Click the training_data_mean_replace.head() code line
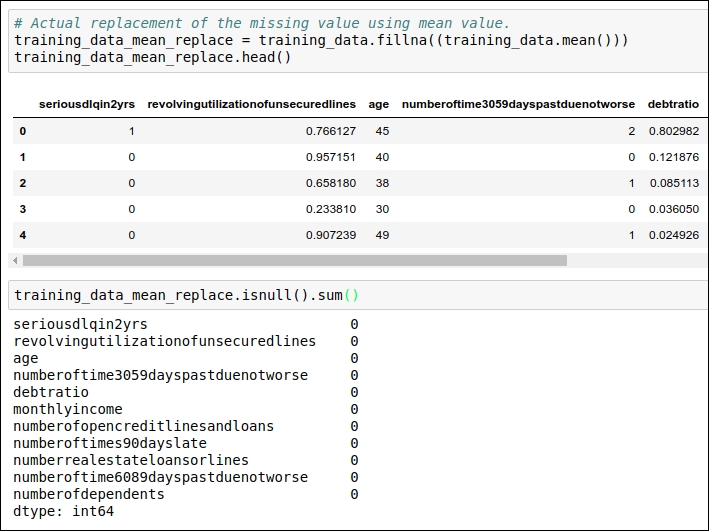 click(153, 57)
